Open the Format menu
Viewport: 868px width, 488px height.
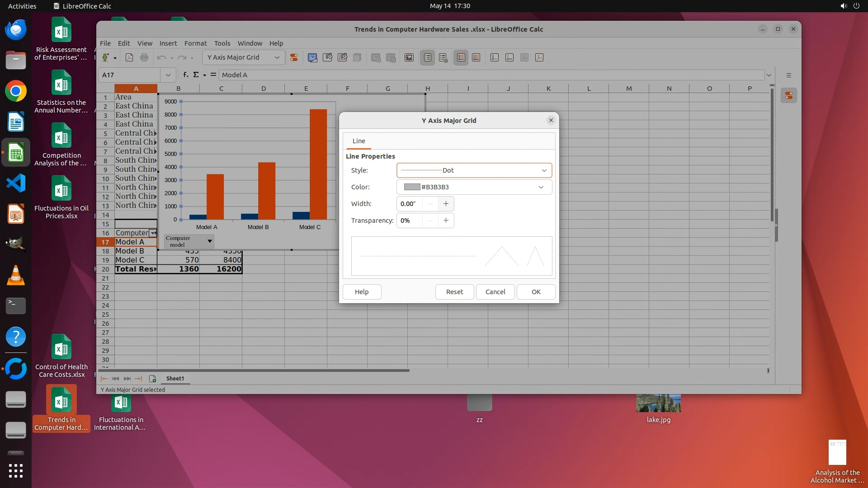pyautogui.click(x=195, y=43)
